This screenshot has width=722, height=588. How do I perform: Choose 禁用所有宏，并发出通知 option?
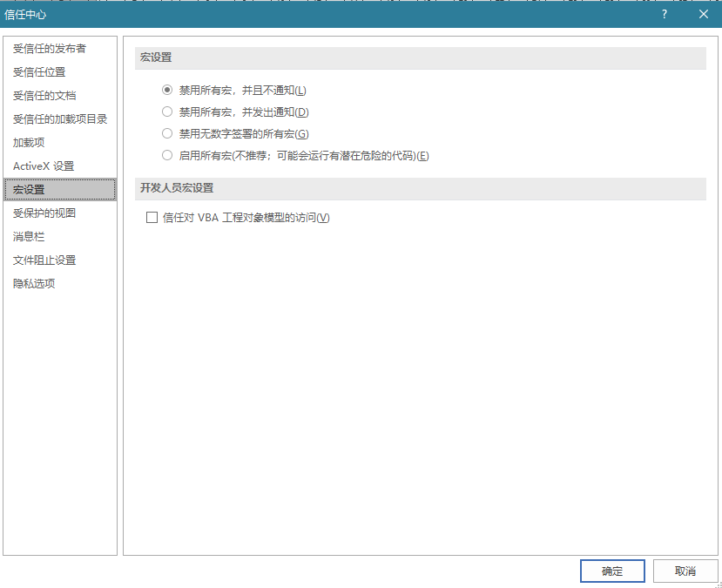(167, 112)
